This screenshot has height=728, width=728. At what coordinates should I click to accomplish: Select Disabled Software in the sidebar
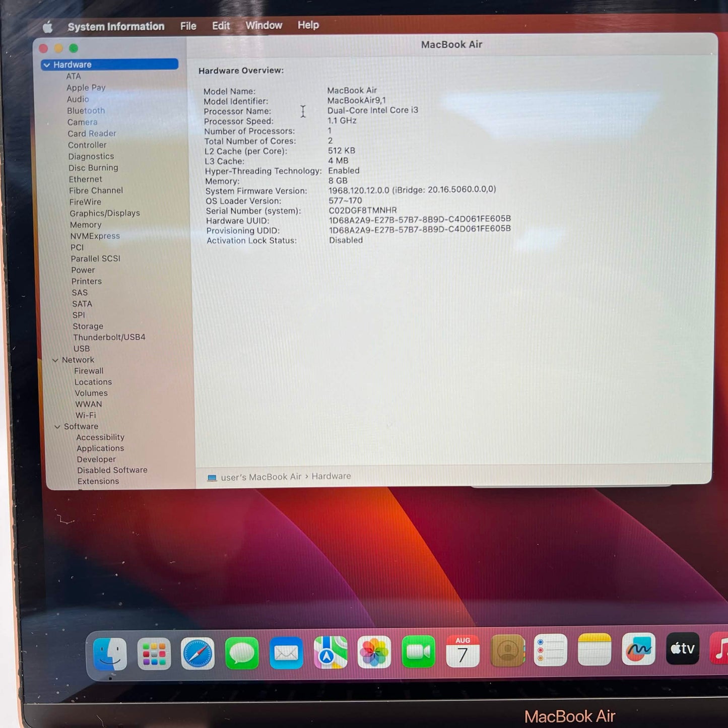pos(112,470)
